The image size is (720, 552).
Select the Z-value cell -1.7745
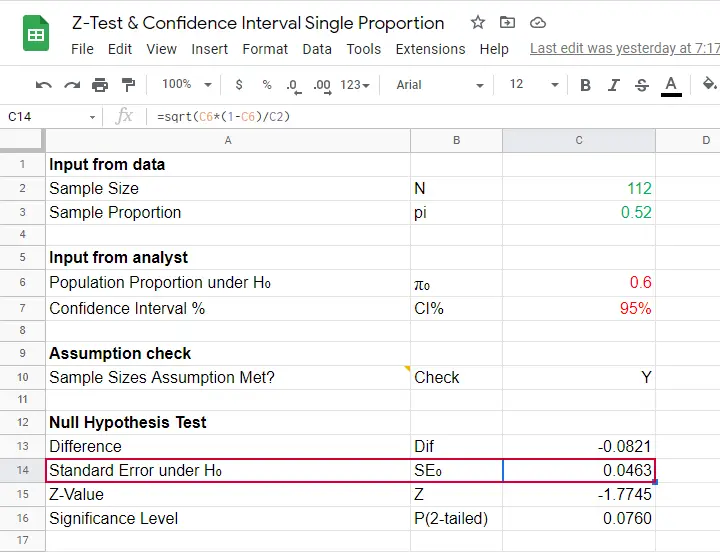pyautogui.click(x=579, y=495)
